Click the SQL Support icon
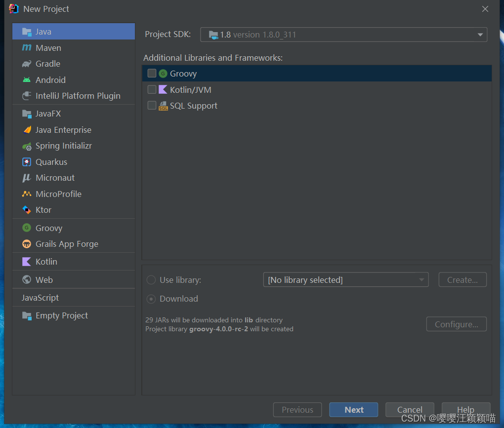The width and height of the screenshot is (504, 428). pyautogui.click(x=163, y=106)
